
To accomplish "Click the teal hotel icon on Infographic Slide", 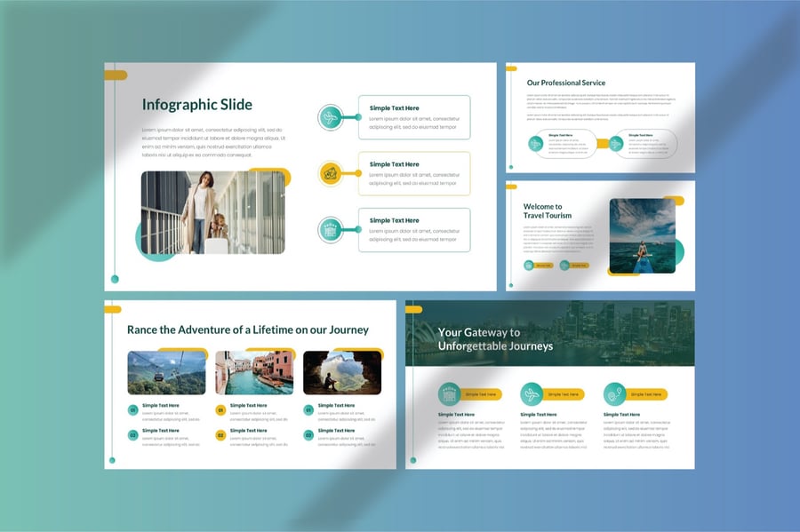I will click(331, 230).
